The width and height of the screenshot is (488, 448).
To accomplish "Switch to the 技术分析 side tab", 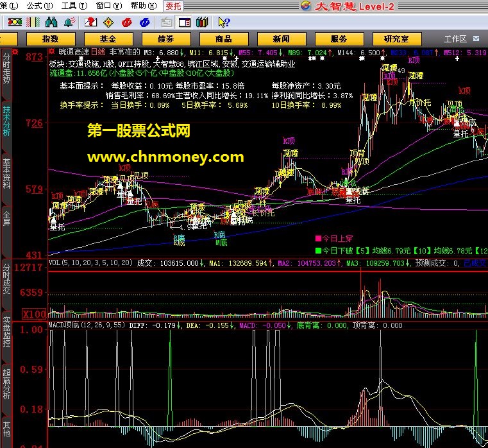I will pos(6,121).
